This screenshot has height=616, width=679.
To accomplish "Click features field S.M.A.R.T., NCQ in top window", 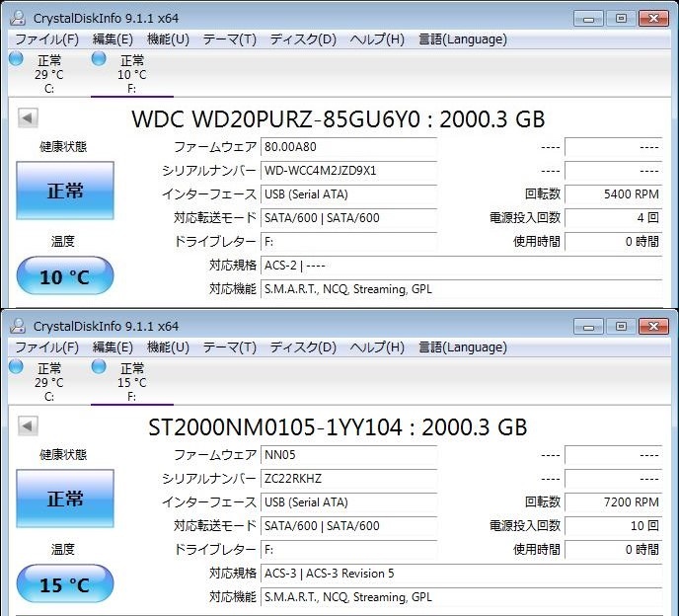I will pos(462,289).
